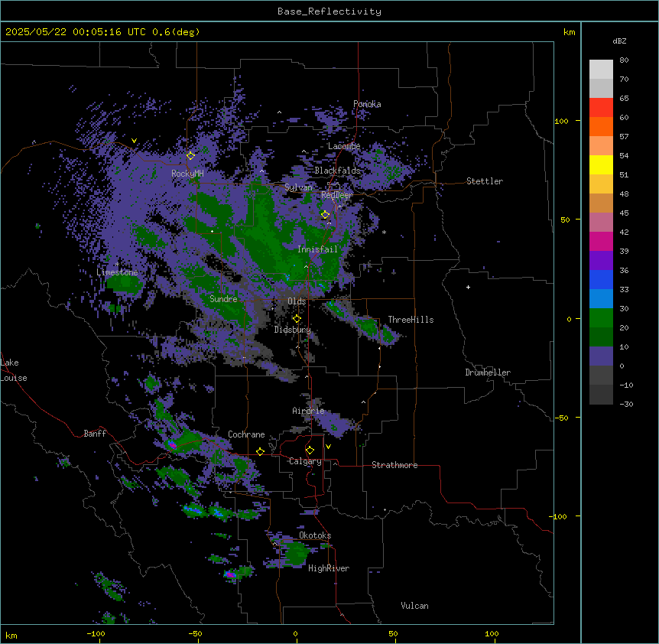Click the green 30 dBZ legend color

(601, 318)
